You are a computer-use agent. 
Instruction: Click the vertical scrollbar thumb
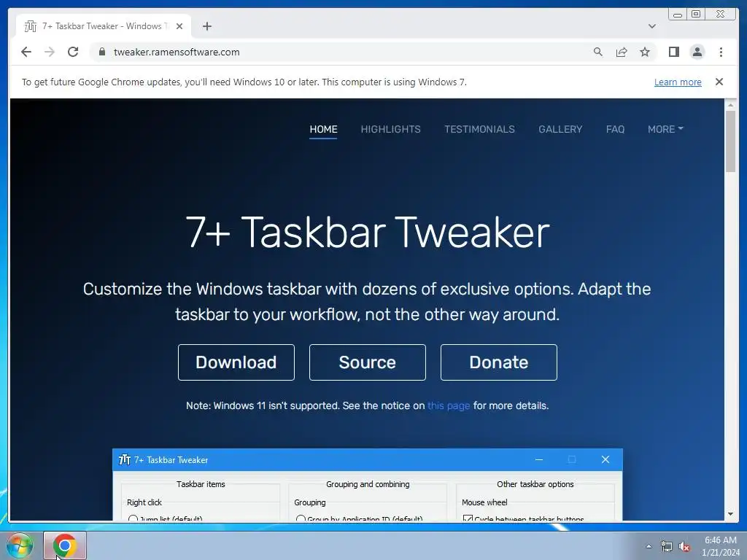tap(730, 141)
